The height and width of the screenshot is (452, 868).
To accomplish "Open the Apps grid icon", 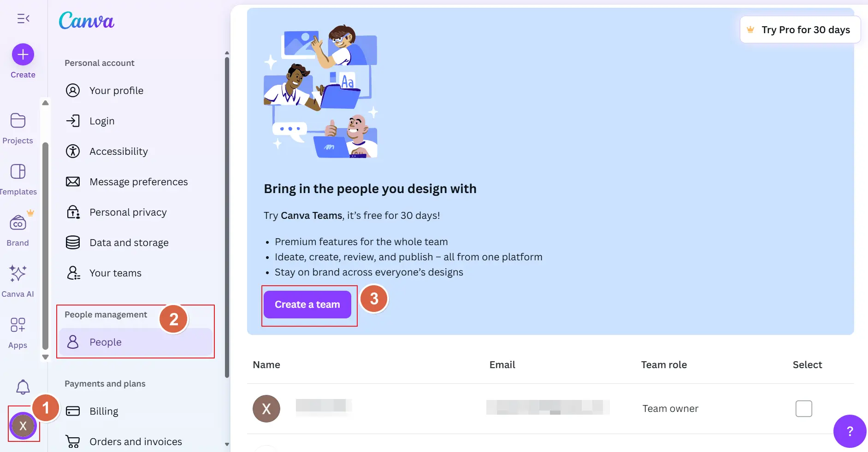I will (x=18, y=325).
